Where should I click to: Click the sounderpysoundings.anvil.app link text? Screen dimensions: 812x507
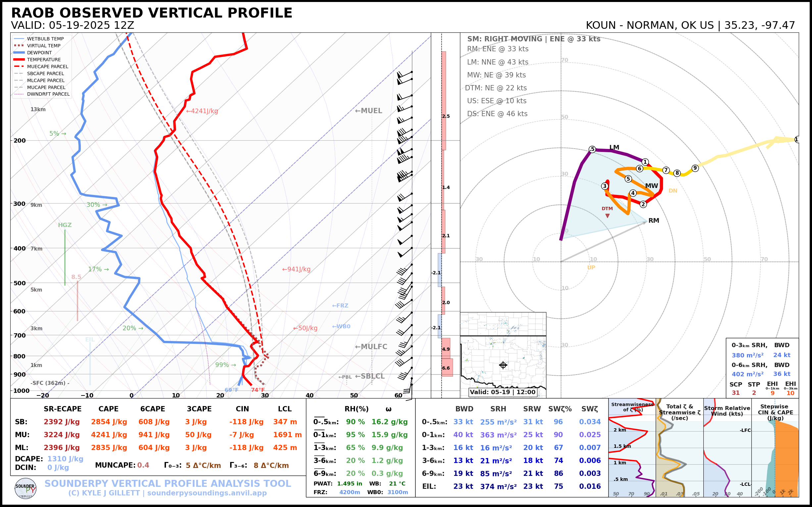click(207, 493)
